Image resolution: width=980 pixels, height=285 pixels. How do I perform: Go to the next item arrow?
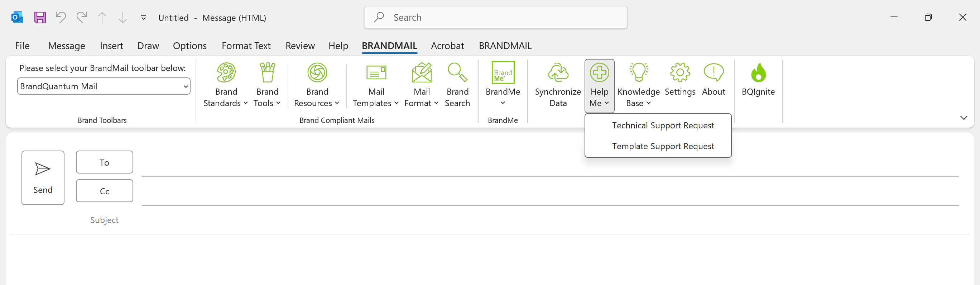click(x=123, y=18)
